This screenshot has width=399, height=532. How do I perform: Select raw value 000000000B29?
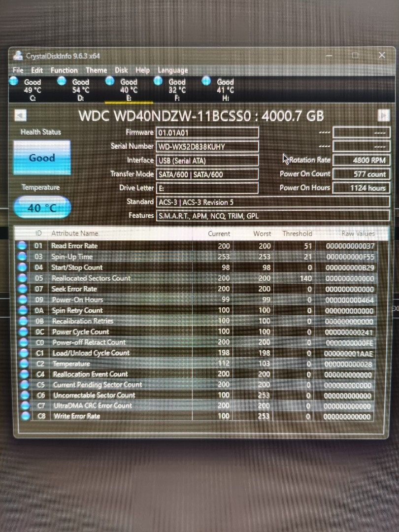pyautogui.click(x=350, y=267)
